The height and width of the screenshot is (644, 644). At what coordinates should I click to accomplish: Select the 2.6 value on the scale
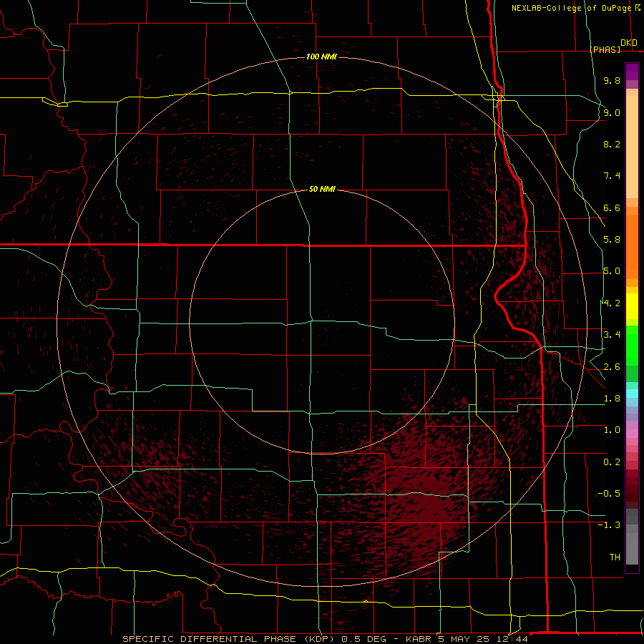click(612, 367)
